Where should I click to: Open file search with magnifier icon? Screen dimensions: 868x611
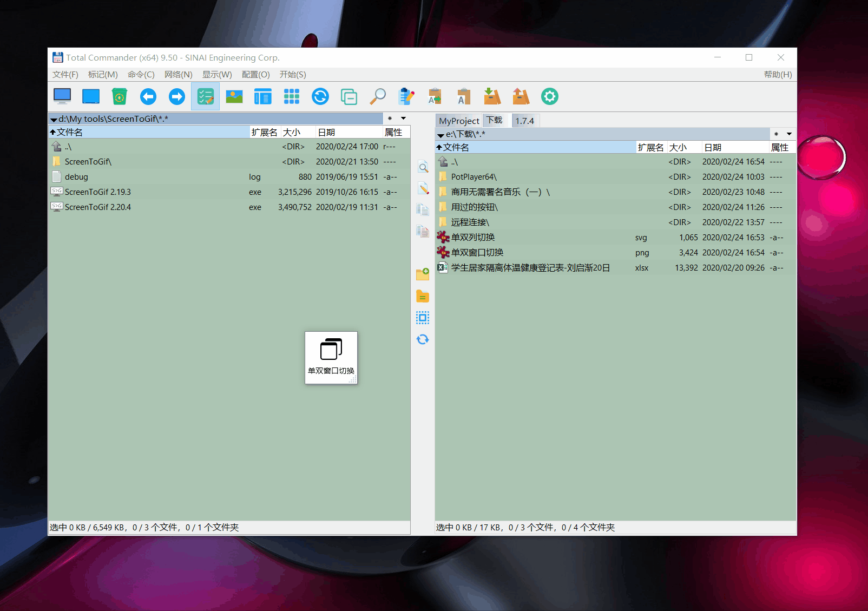pyautogui.click(x=378, y=96)
